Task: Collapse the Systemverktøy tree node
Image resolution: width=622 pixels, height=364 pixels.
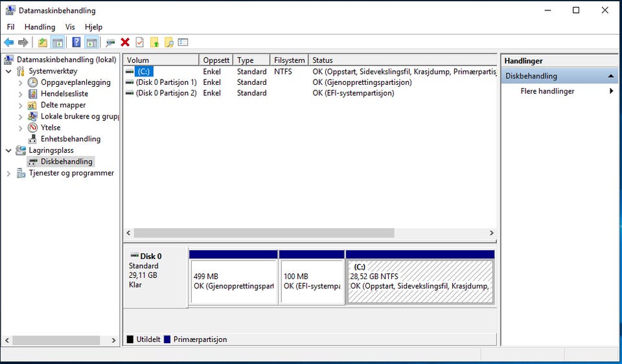Action: [x=8, y=71]
